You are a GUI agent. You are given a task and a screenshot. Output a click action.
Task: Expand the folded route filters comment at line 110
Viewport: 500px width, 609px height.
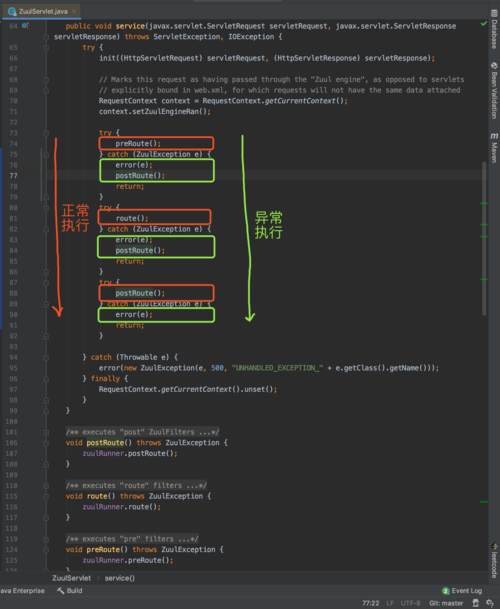coord(46,485)
